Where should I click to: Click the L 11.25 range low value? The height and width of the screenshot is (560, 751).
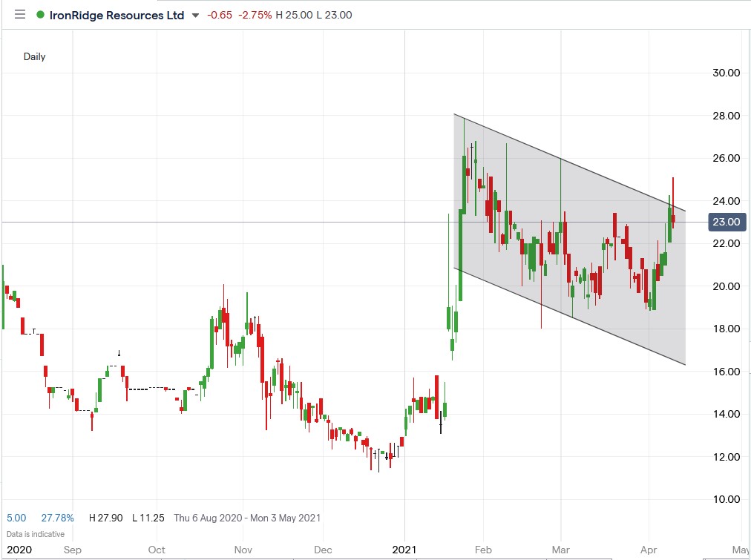148,518
